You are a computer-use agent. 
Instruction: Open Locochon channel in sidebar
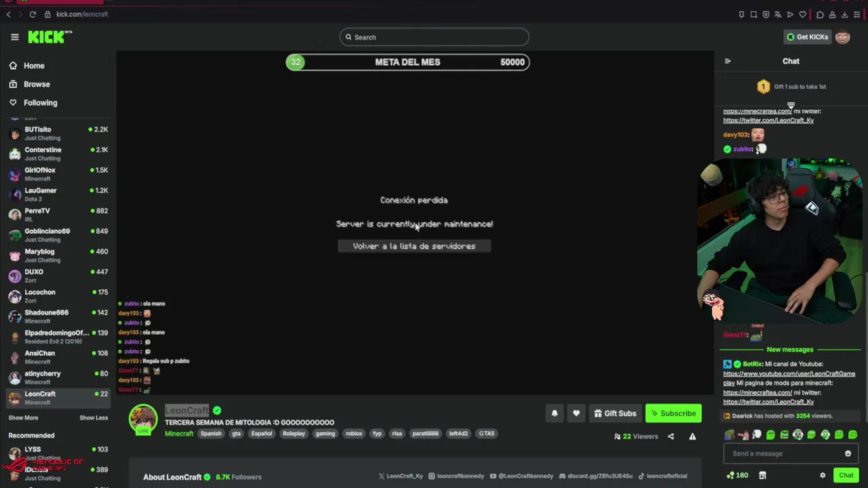point(58,296)
